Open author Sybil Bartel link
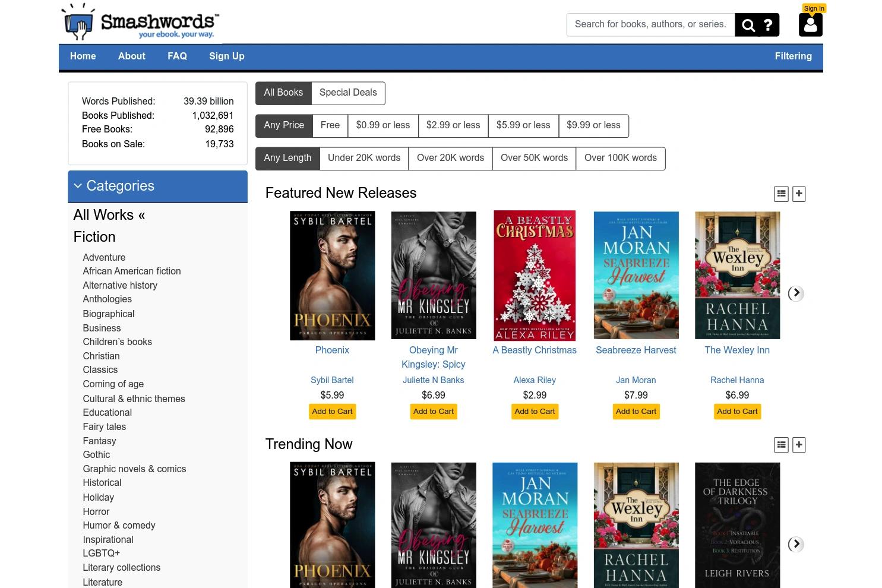 [332, 380]
